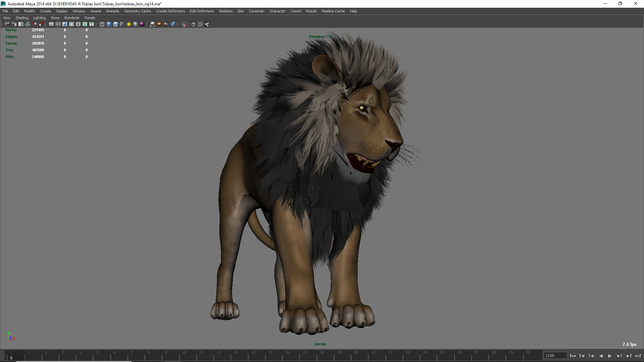Toggle 2D pan and zoom mode
The height and width of the screenshot is (362, 644).
pyautogui.click(x=34, y=24)
